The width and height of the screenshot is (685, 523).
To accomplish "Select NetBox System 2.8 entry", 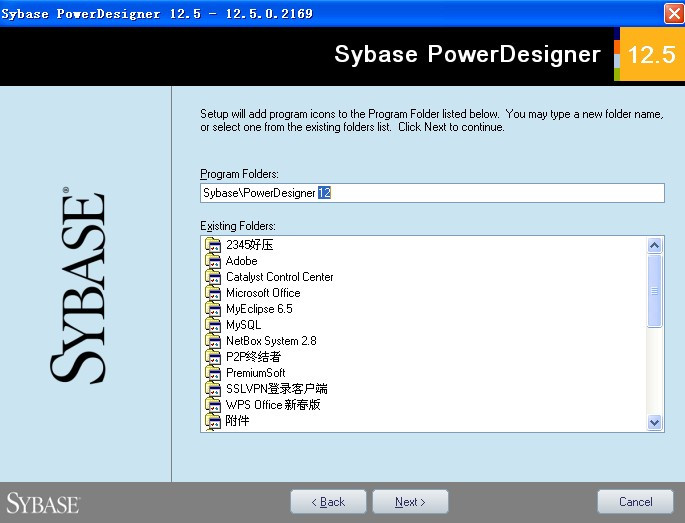I will (271, 341).
